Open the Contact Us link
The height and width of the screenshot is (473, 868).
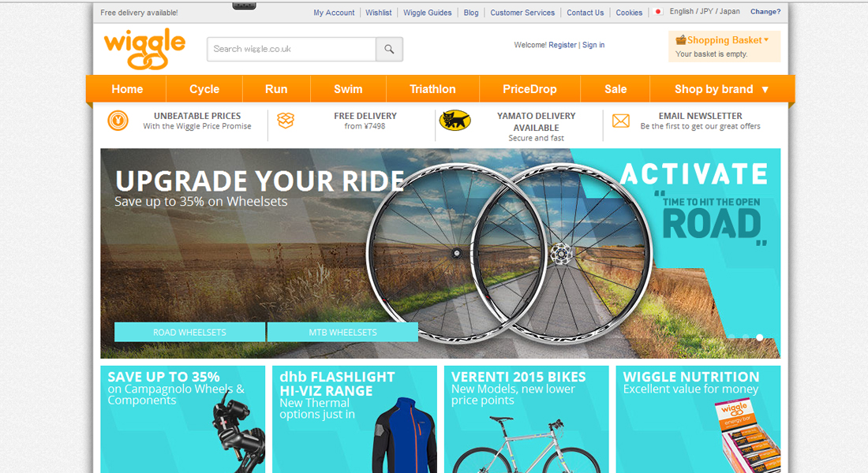586,12
